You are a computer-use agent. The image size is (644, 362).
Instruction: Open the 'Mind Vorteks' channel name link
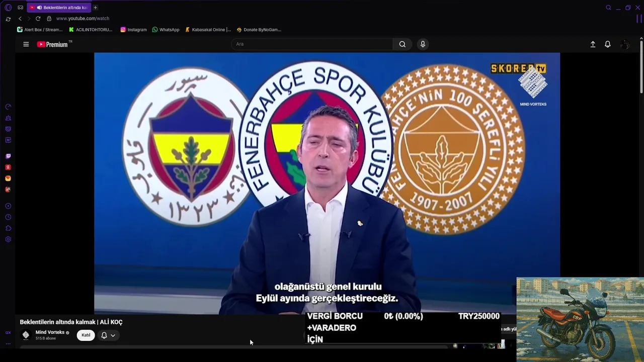(50, 332)
